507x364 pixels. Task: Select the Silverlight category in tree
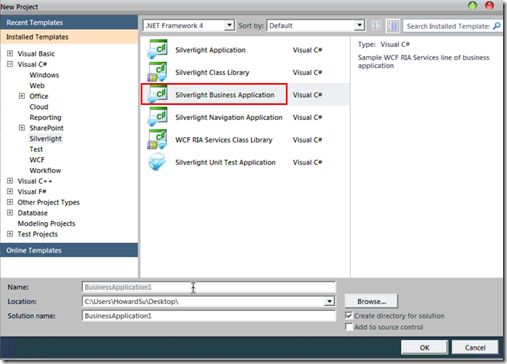(45, 139)
